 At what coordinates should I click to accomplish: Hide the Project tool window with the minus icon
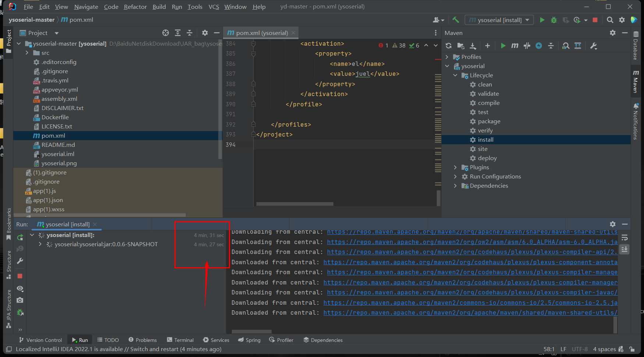pyautogui.click(x=217, y=33)
